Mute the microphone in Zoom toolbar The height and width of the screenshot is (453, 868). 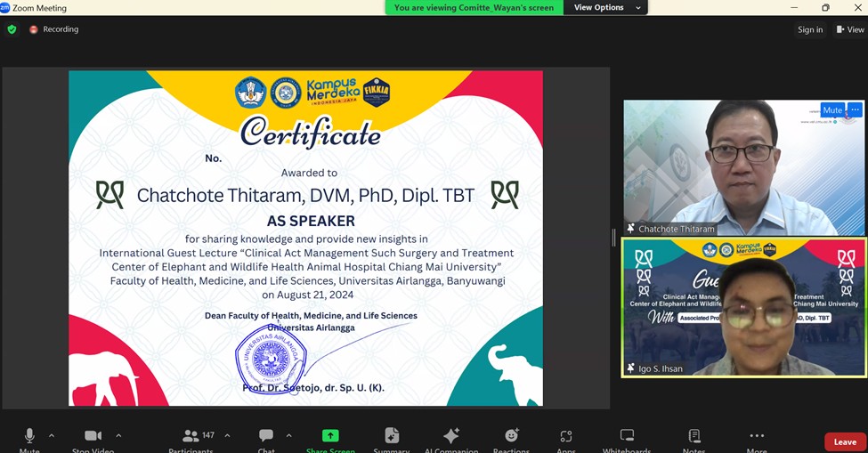pos(29,436)
